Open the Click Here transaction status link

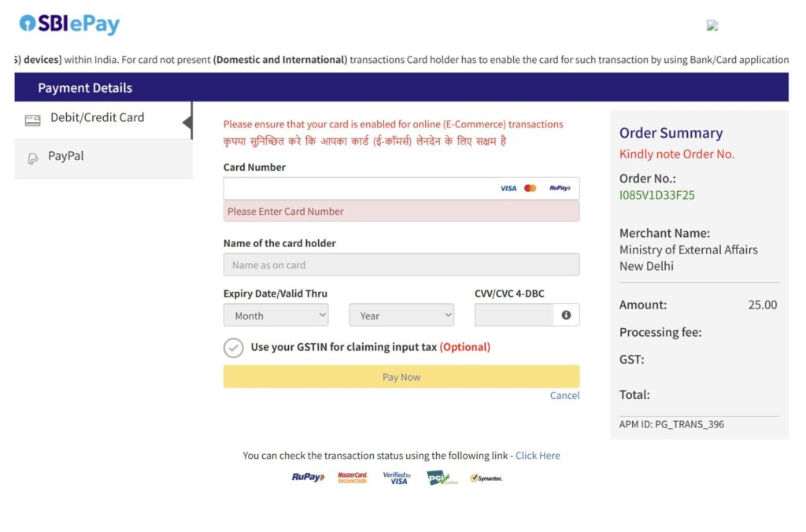click(x=538, y=456)
